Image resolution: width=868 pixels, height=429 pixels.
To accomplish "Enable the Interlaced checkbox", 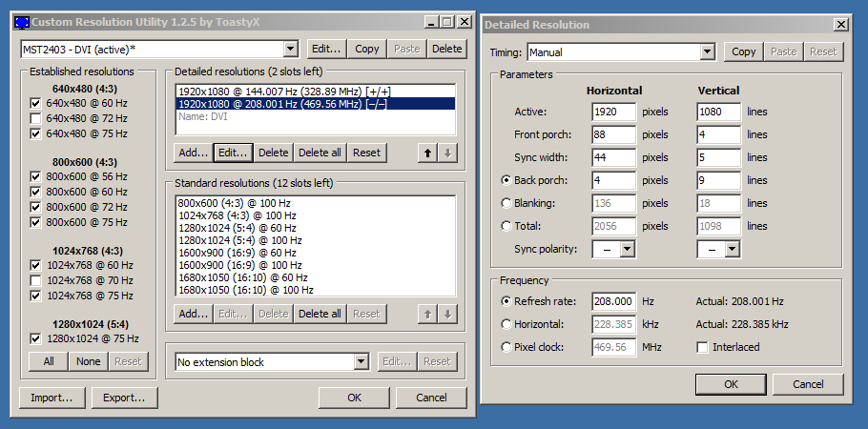I will click(x=703, y=347).
